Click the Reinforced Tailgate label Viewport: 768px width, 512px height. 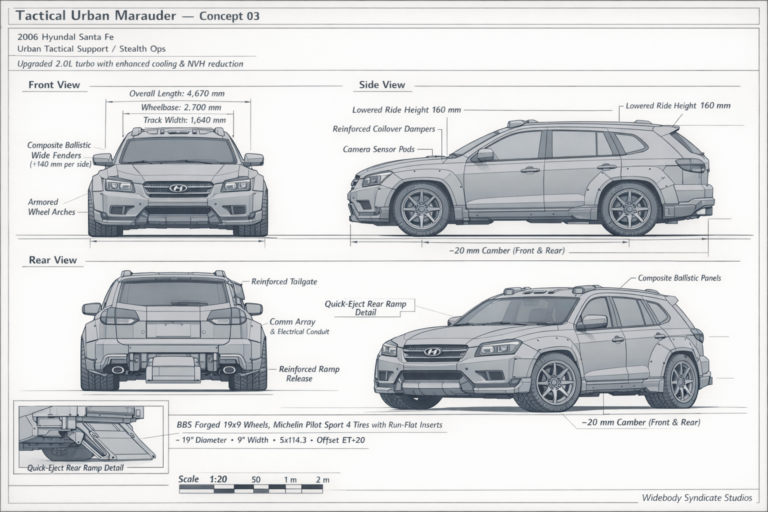tap(284, 282)
